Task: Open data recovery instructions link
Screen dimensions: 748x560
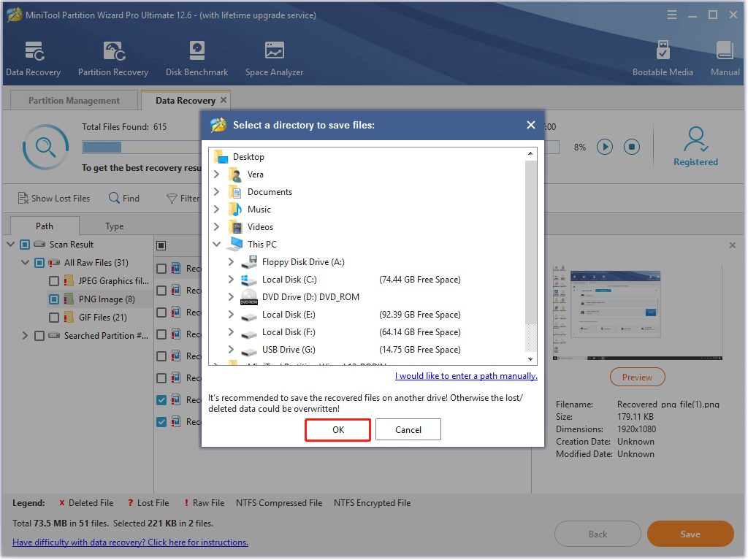Action: click(x=130, y=542)
